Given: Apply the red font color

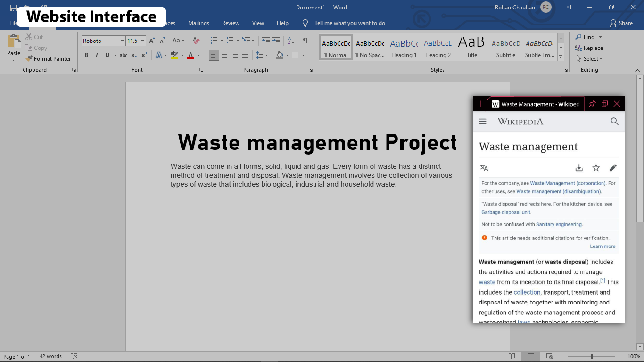Looking at the screenshot, I should point(190,56).
